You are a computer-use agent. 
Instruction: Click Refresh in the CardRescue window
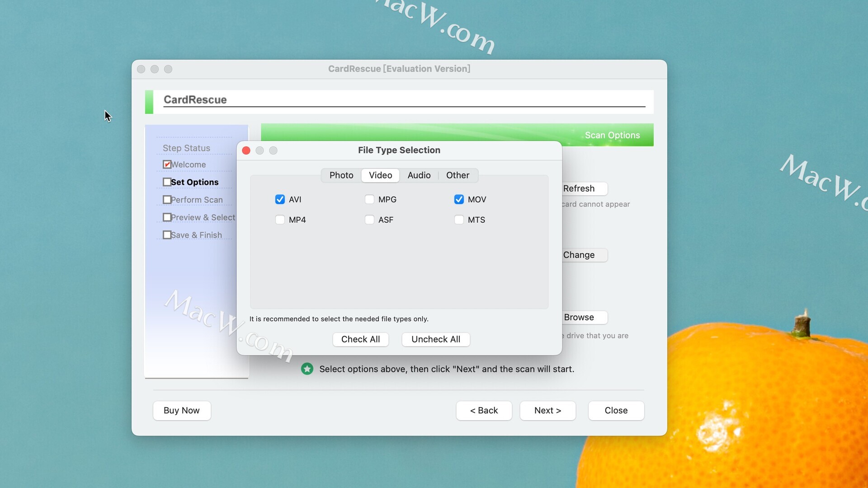[x=584, y=188]
